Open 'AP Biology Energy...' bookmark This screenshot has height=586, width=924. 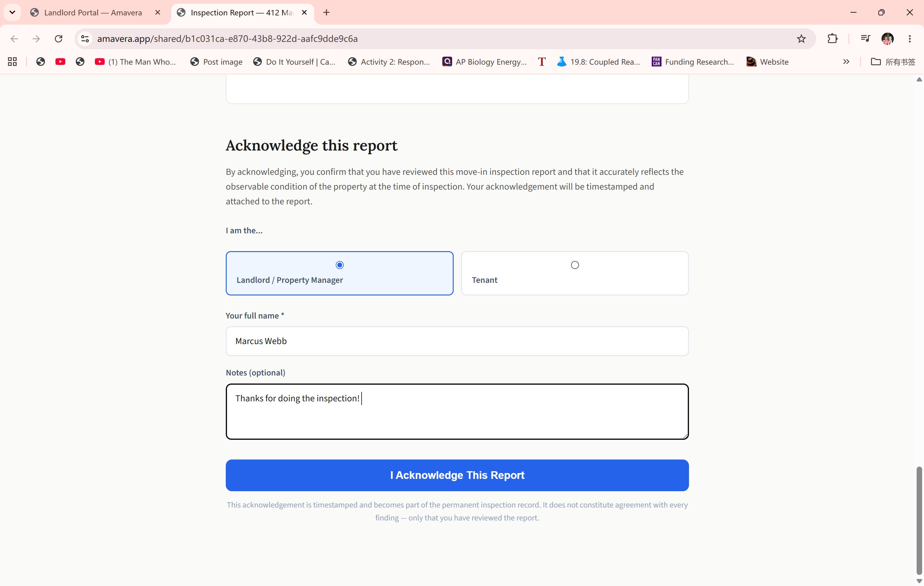coord(484,62)
